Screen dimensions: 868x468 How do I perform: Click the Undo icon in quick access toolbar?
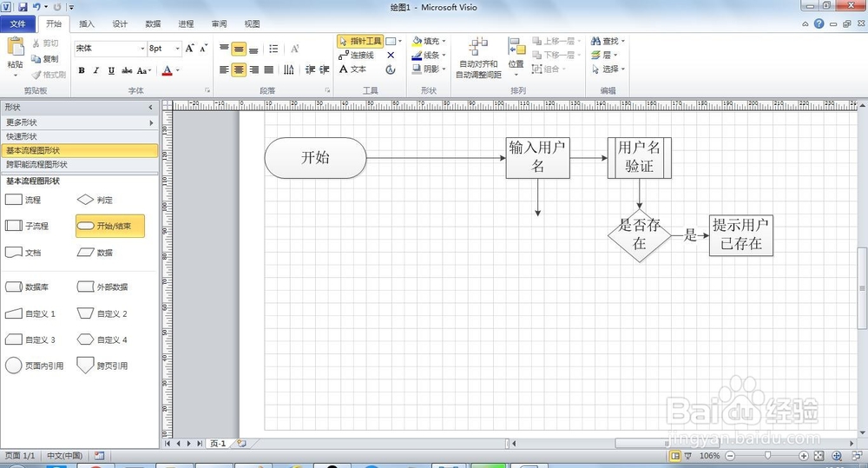pos(36,7)
